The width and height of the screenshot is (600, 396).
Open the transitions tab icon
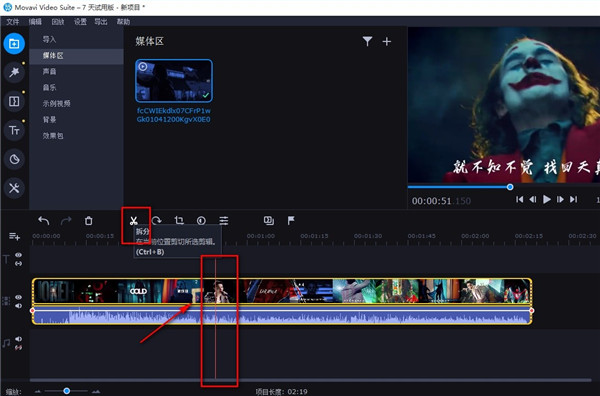pos(14,101)
